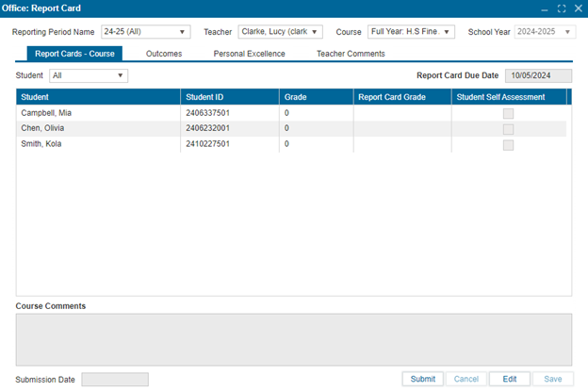Viewport: 588px width, 391px height.
Task: Expand the Teacher dropdown list
Action: tap(280, 32)
